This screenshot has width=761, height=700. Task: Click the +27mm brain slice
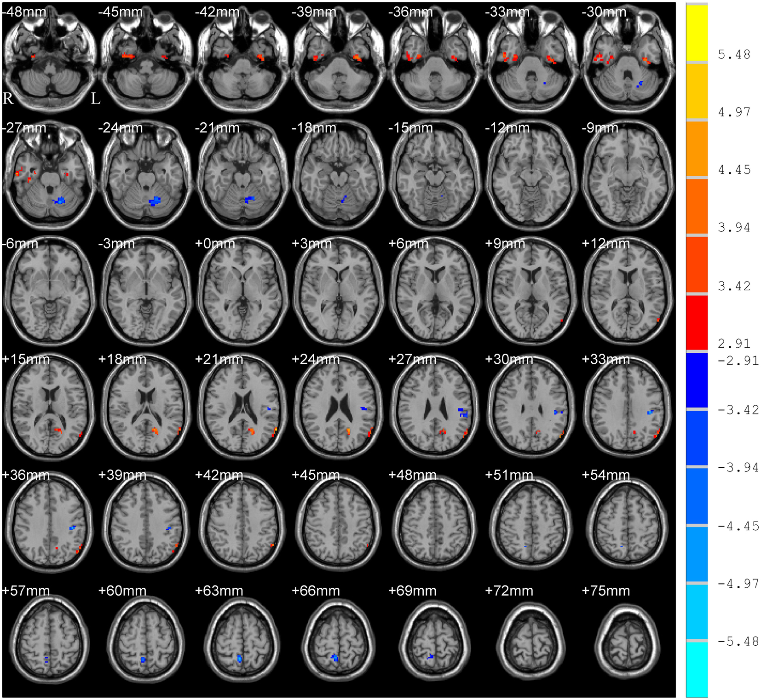click(x=435, y=407)
